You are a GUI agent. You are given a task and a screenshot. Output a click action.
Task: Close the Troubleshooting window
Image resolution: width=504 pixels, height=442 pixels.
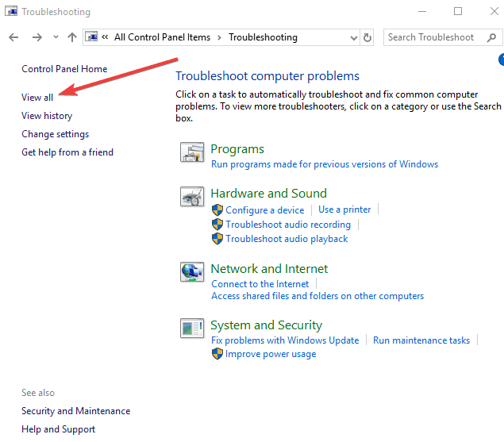[x=494, y=12]
